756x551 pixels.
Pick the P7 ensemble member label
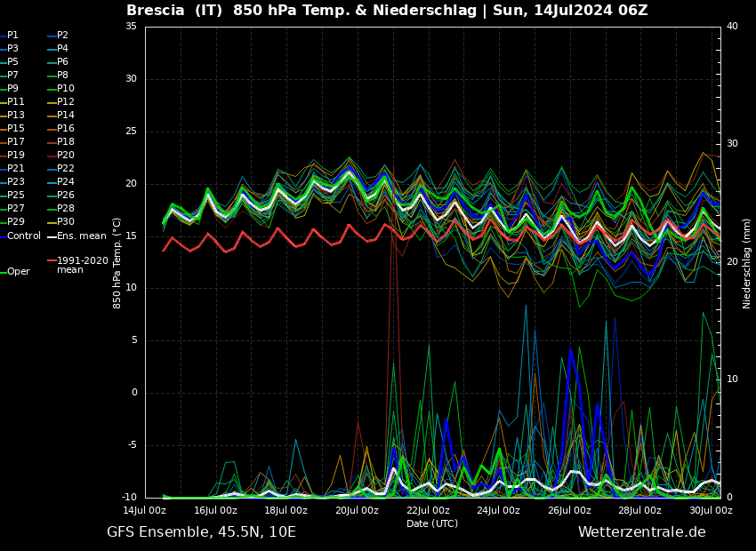point(12,76)
